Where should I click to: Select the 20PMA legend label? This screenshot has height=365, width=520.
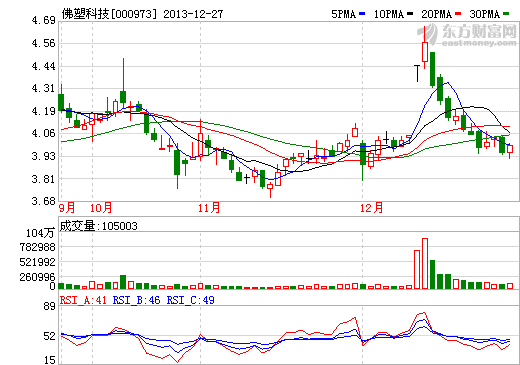pyautogui.click(x=436, y=14)
